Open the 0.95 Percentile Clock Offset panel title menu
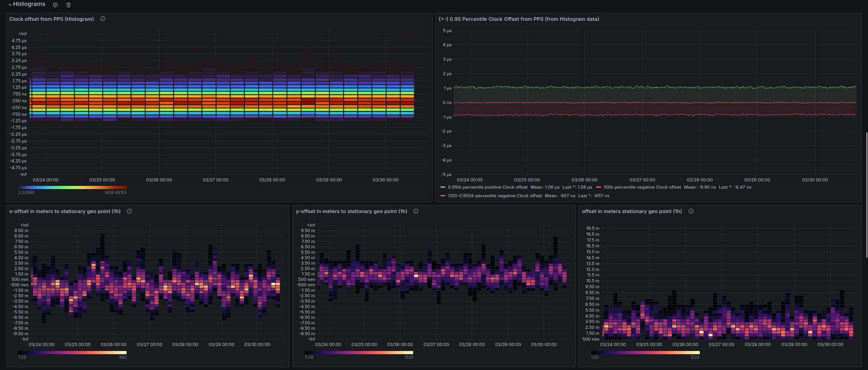This screenshot has height=370, width=868. tap(519, 19)
